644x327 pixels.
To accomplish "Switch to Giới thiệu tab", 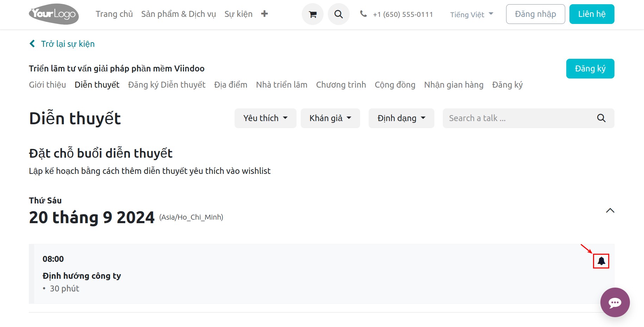I will 47,85.
